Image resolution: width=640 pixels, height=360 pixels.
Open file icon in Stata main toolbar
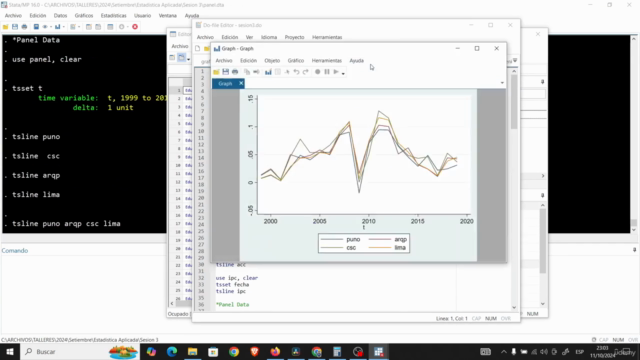click(5, 27)
